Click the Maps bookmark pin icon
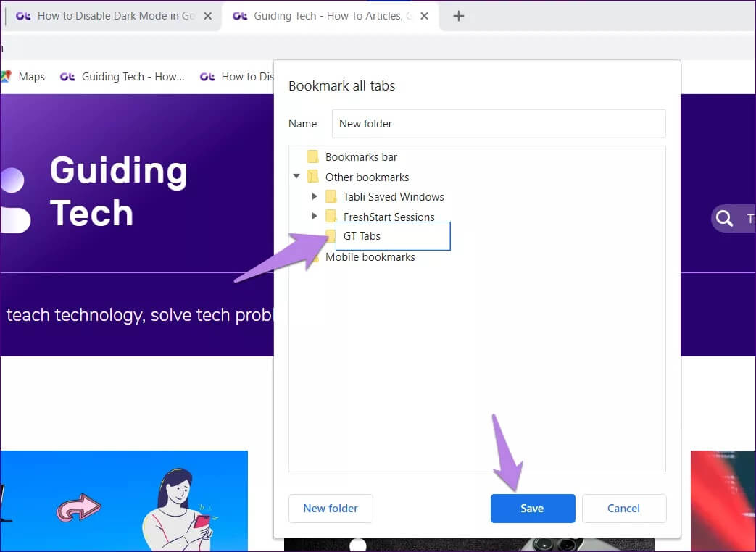The height and width of the screenshot is (552, 756). (x=6, y=76)
